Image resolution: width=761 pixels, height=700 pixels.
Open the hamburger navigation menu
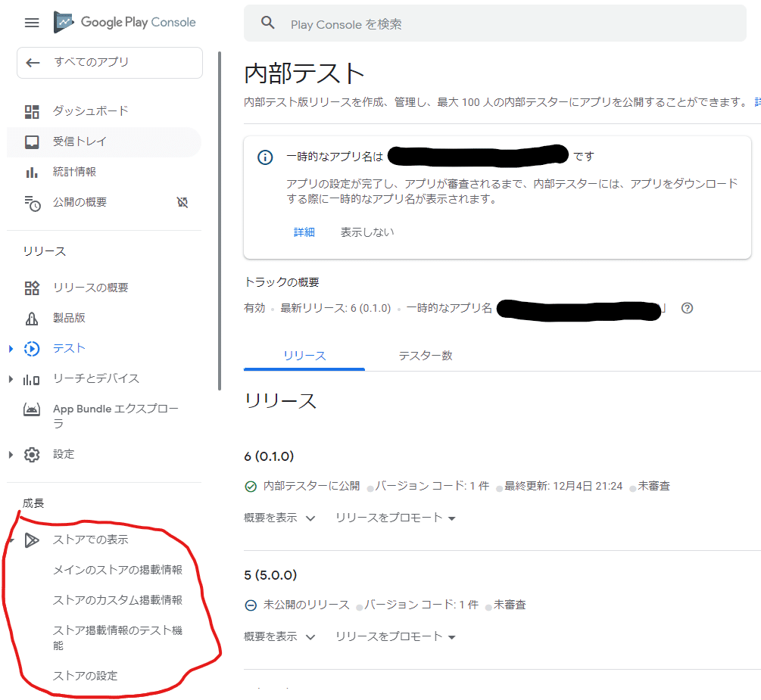coord(32,22)
